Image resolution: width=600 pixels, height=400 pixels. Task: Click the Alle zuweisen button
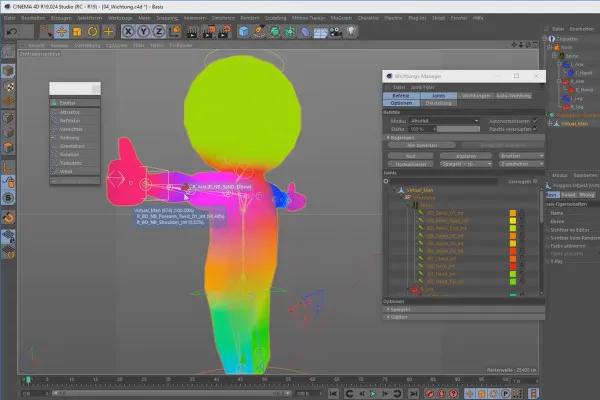422,145
